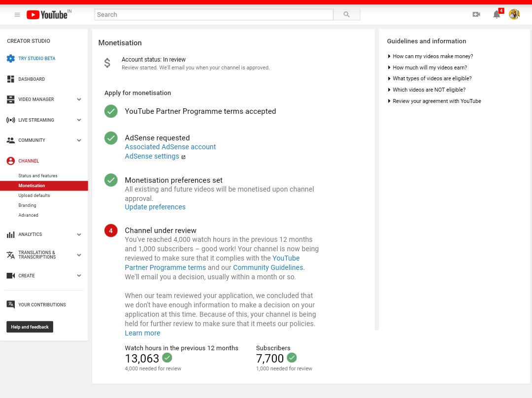Click the '13,063' watch hours value
The width and height of the screenshot is (532, 398).
click(142, 358)
